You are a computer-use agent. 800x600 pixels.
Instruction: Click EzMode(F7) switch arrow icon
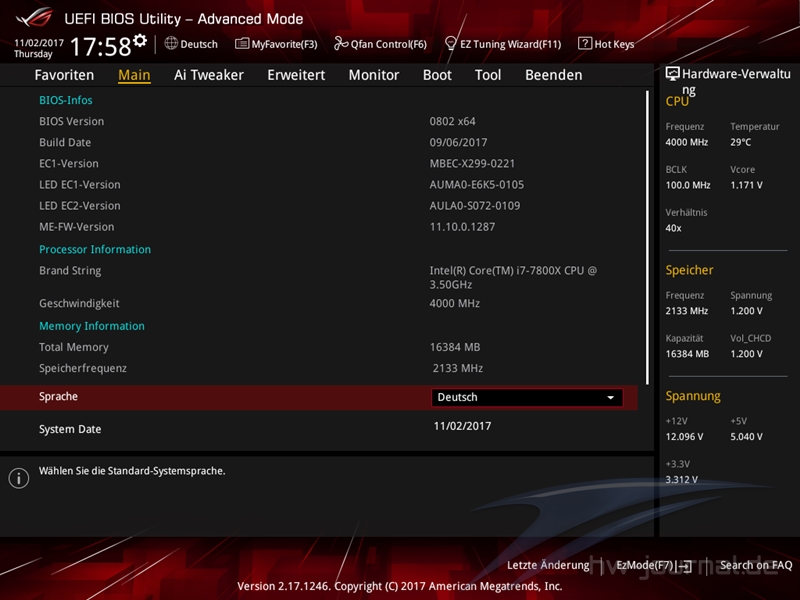[x=684, y=566]
